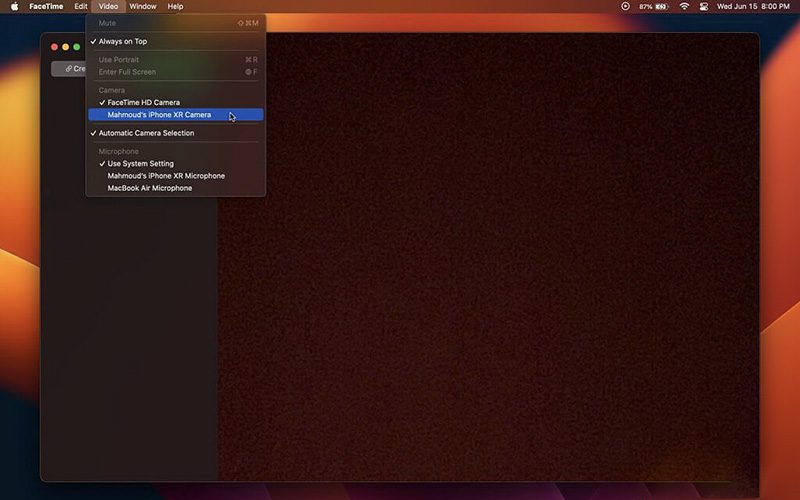Open Control Center icon
The width and height of the screenshot is (800, 500).
(x=704, y=7)
